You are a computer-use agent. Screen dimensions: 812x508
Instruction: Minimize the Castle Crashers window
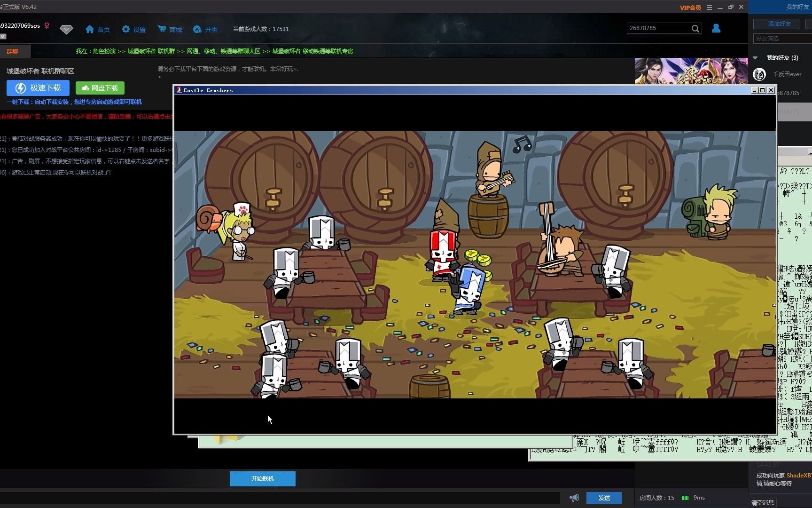755,90
